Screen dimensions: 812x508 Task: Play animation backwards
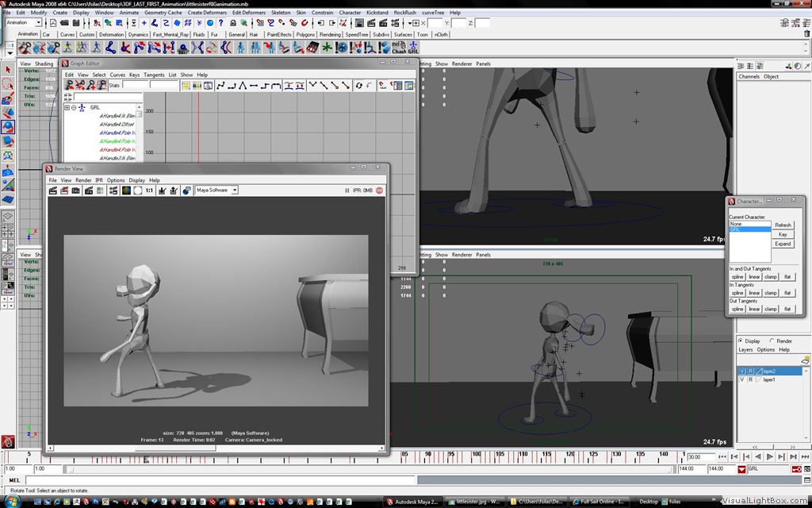pos(758,456)
